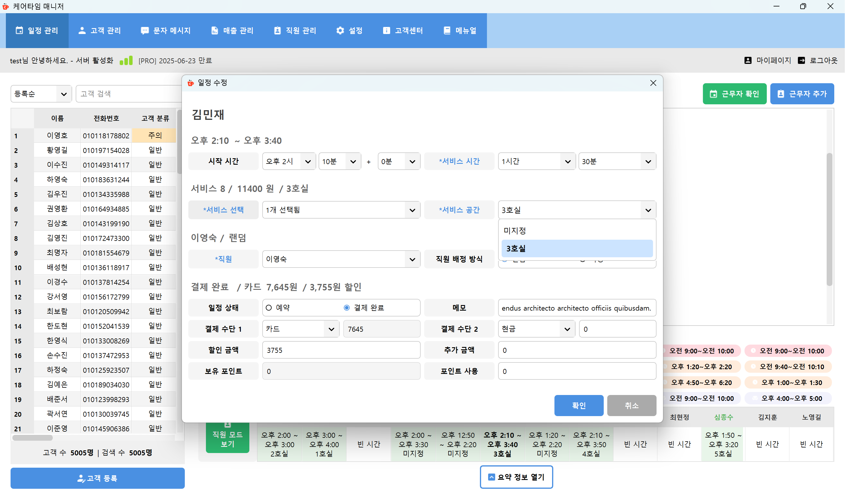Image resolution: width=846 pixels, height=504 pixels.
Task: Click the 문자 메시지 speech bubble icon
Action: pyautogui.click(x=145, y=30)
